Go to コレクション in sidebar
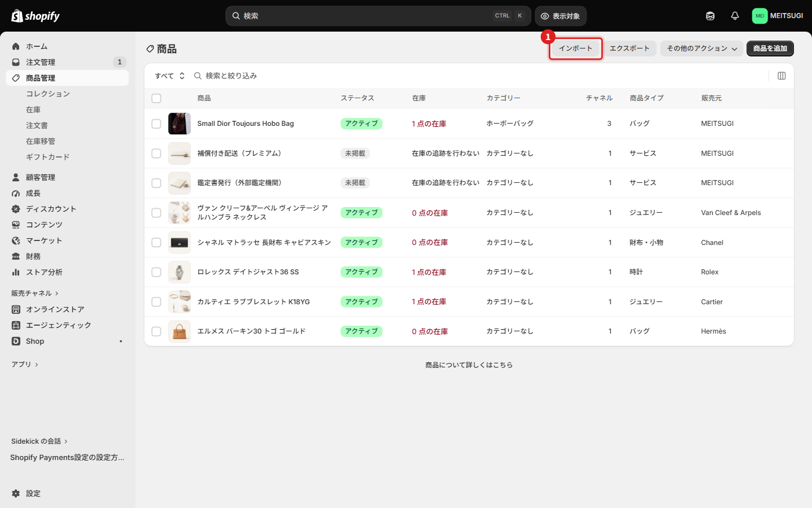The height and width of the screenshot is (508, 812). coord(48,94)
